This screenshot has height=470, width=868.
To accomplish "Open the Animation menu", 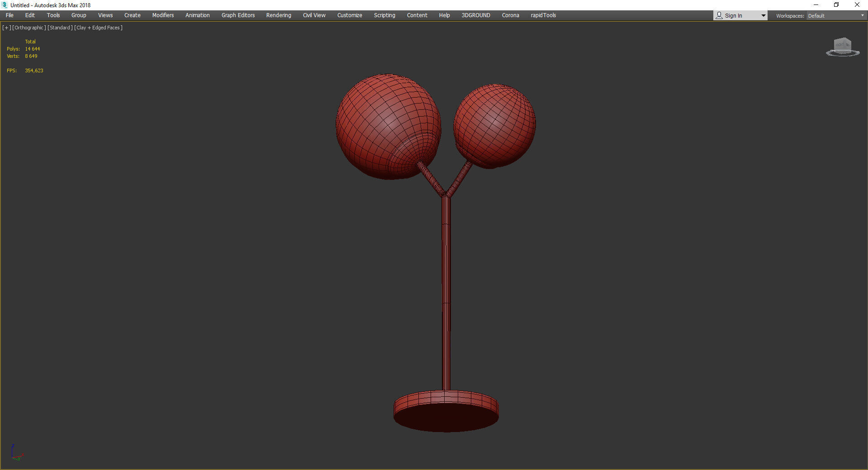I will (198, 15).
